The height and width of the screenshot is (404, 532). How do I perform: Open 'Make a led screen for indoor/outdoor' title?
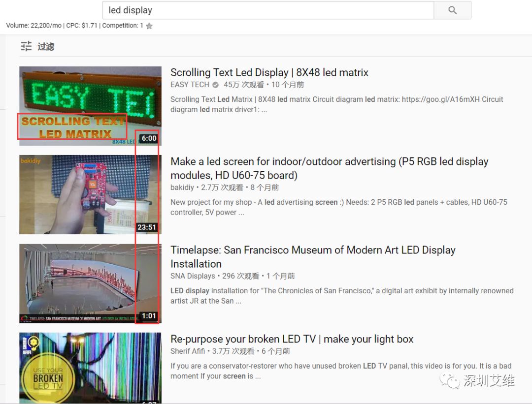pos(329,168)
